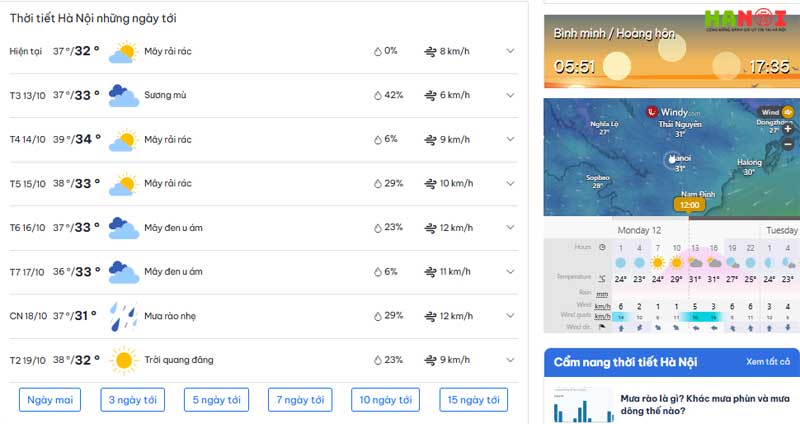
Task: Open the Mưa rào là gì article
Action: [x=704, y=405]
